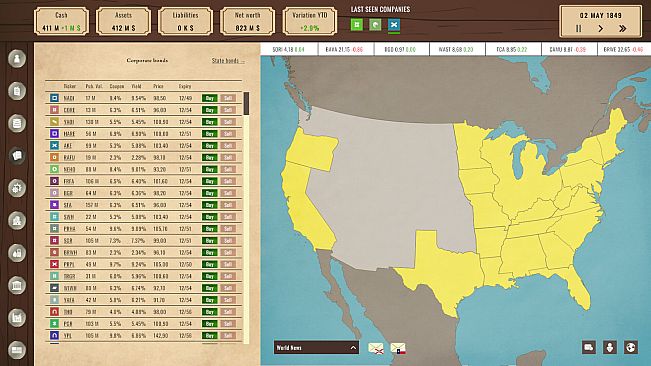
Task: Buy the NADI corporate bond
Action: pos(210,98)
